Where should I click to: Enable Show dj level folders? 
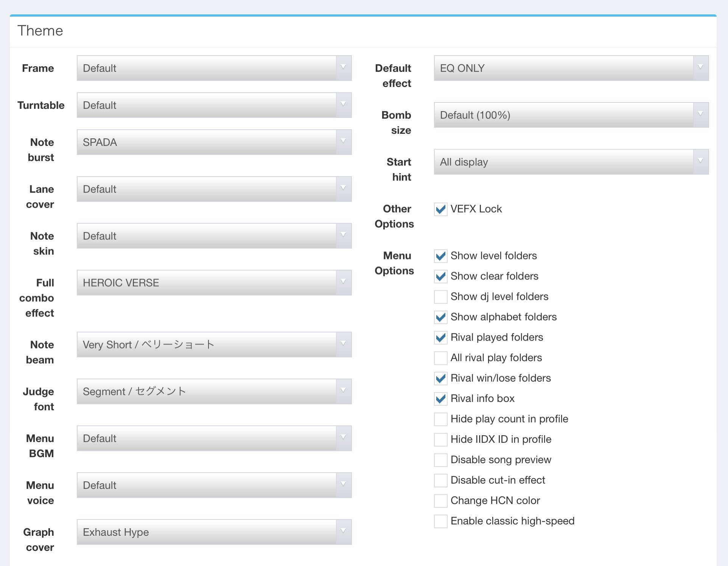pyautogui.click(x=440, y=297)
